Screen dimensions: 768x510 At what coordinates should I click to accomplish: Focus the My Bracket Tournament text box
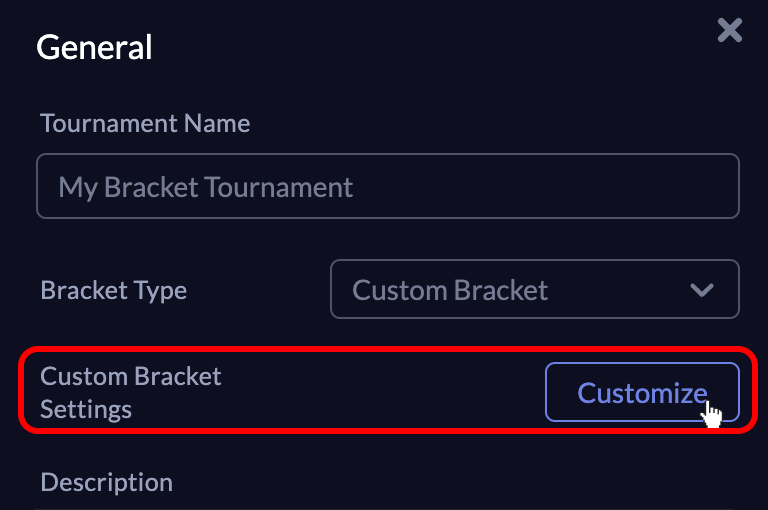coord(387,186)
